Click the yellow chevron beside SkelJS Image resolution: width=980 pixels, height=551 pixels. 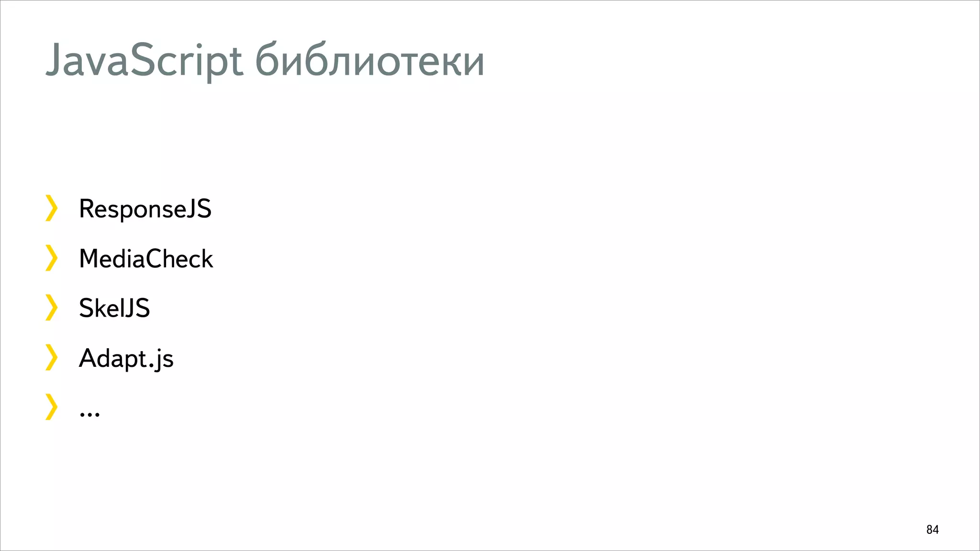[x=51, y=308]
